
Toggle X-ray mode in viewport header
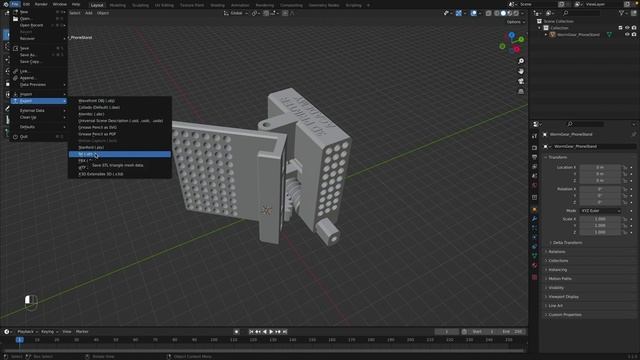tap(489, 13)
